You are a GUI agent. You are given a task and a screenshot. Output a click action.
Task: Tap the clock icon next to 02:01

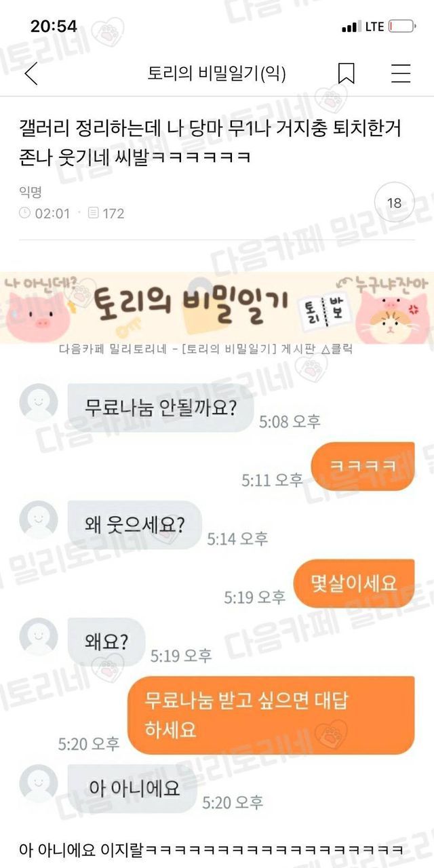coord(24,213)
